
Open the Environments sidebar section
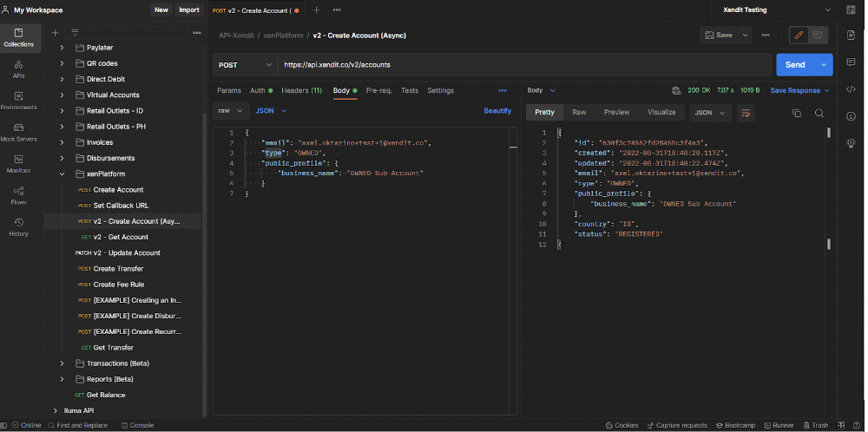[19, 101]
